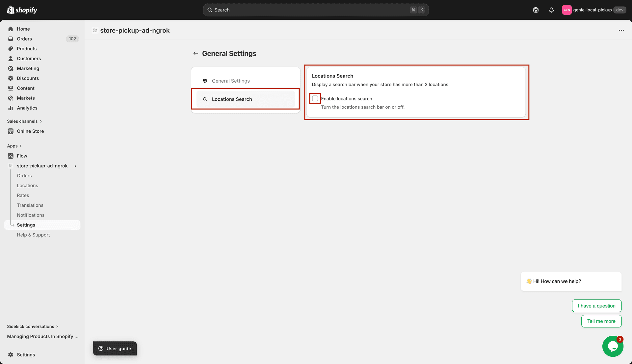Open the Flow app icon
Image resolution: width=632 pixels, height=364 pixels.
[11, 156]
